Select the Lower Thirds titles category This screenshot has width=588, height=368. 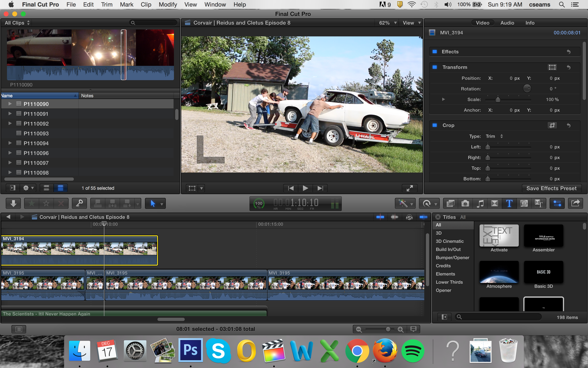[x=449, y=282]
